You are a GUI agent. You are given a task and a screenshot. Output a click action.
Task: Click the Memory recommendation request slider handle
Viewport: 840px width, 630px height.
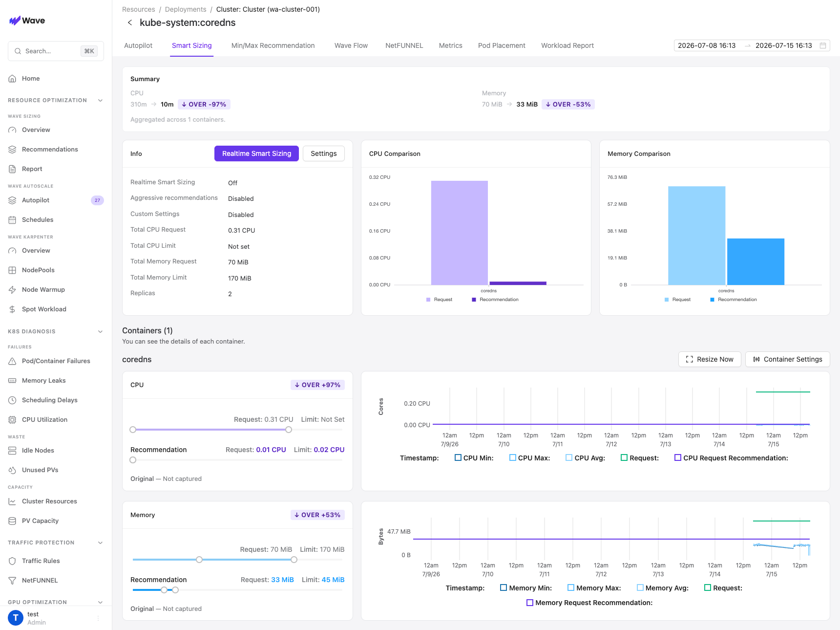click(x=164, y=590)
